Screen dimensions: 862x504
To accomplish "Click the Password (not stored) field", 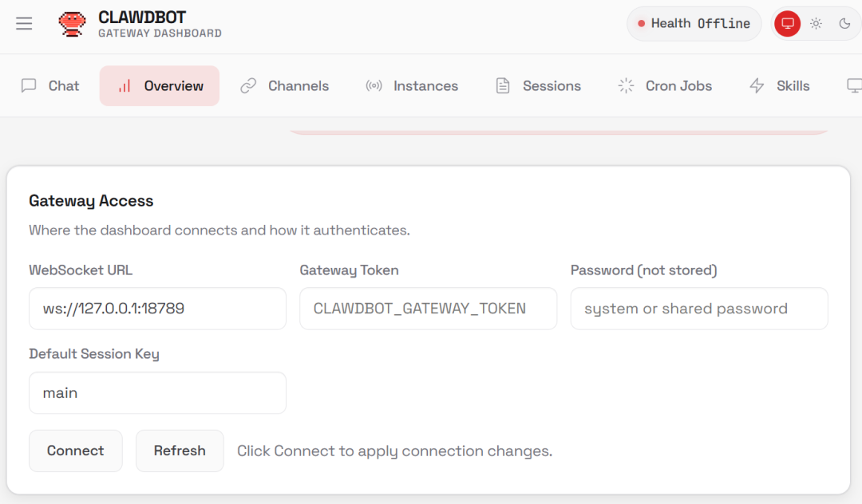I will point(698,309).
